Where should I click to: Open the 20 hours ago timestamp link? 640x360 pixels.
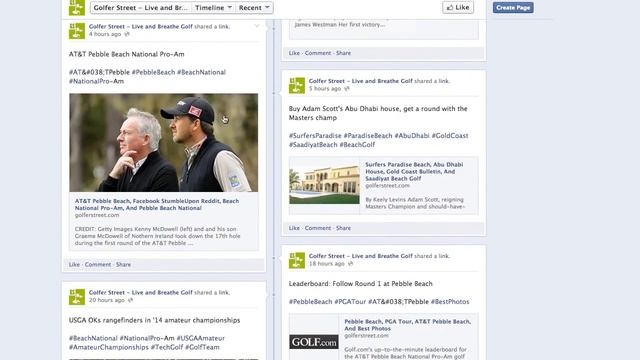(x=107, y=300)
